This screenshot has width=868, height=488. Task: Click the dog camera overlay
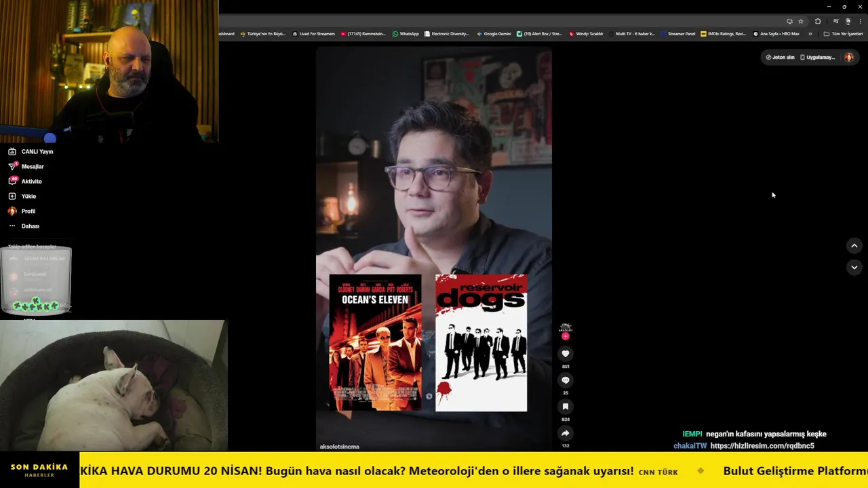click(x=113, y=385)
